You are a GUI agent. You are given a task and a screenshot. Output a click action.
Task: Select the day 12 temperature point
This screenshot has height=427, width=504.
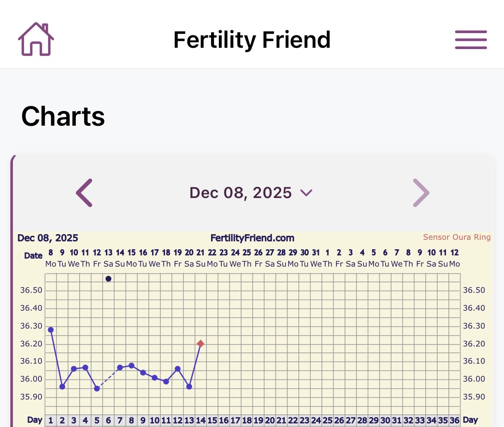point(177,369)
